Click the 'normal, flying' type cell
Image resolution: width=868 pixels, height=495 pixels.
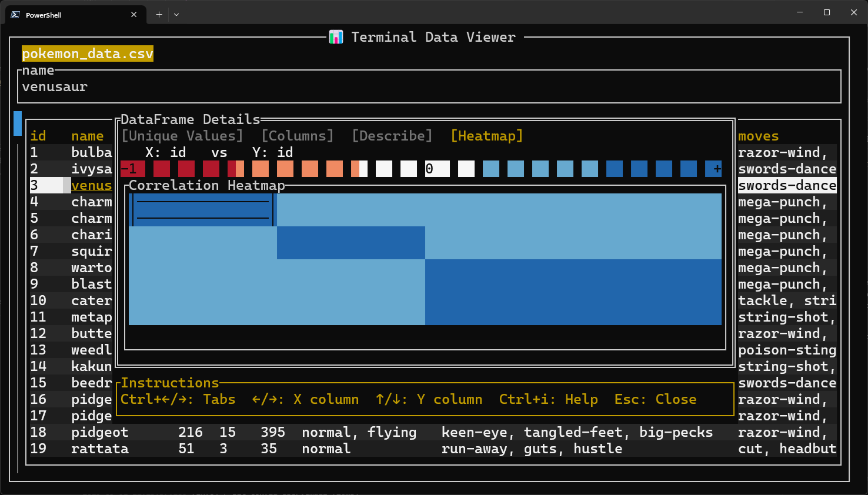(359, 432)
